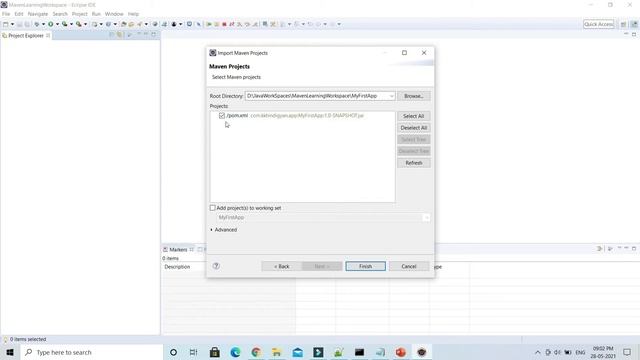This screenshot has width=640, height=360.
Task: Open the notification center icon
Action: [x=627, y=352]
